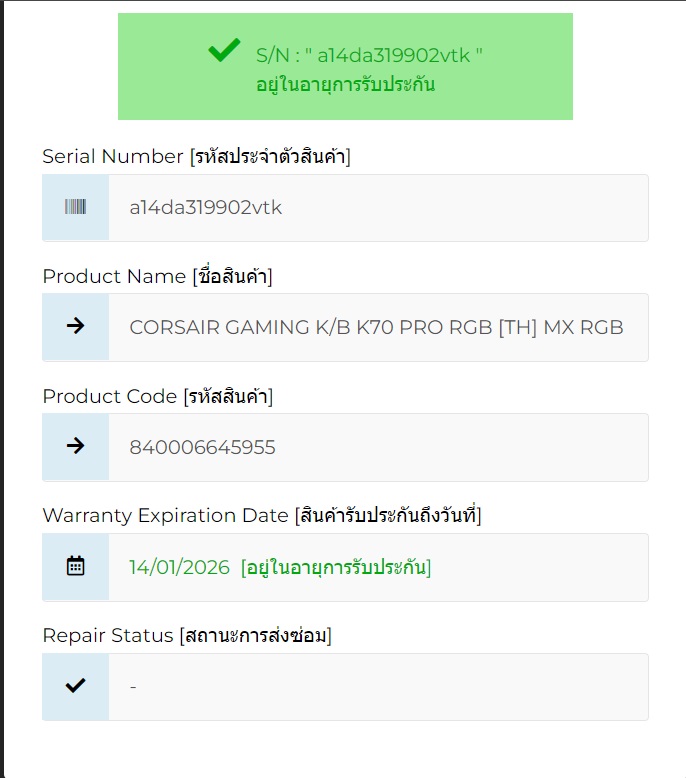This screenshot has height=778, width=686.
Task: Click the arrow icon next to Product Name
Action: point(75,326)
